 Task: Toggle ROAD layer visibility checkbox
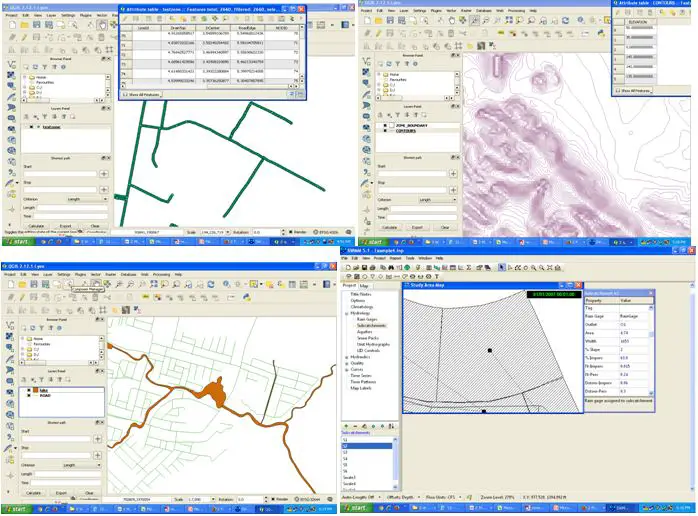(29, 395)
